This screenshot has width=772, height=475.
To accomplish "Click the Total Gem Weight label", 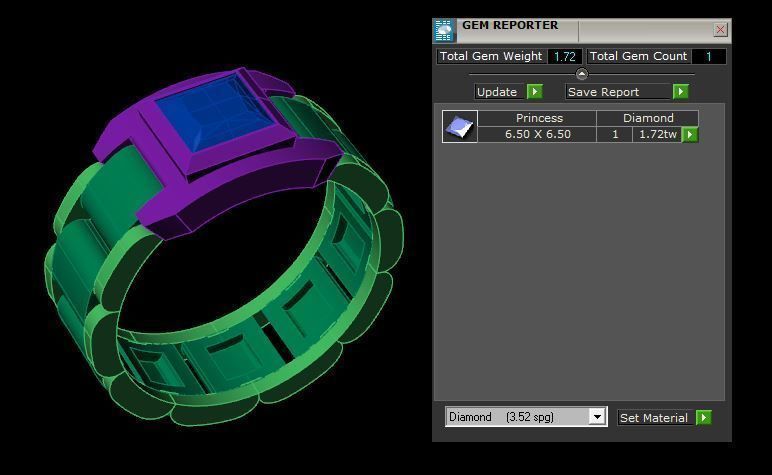I will (x=491, y=56).
